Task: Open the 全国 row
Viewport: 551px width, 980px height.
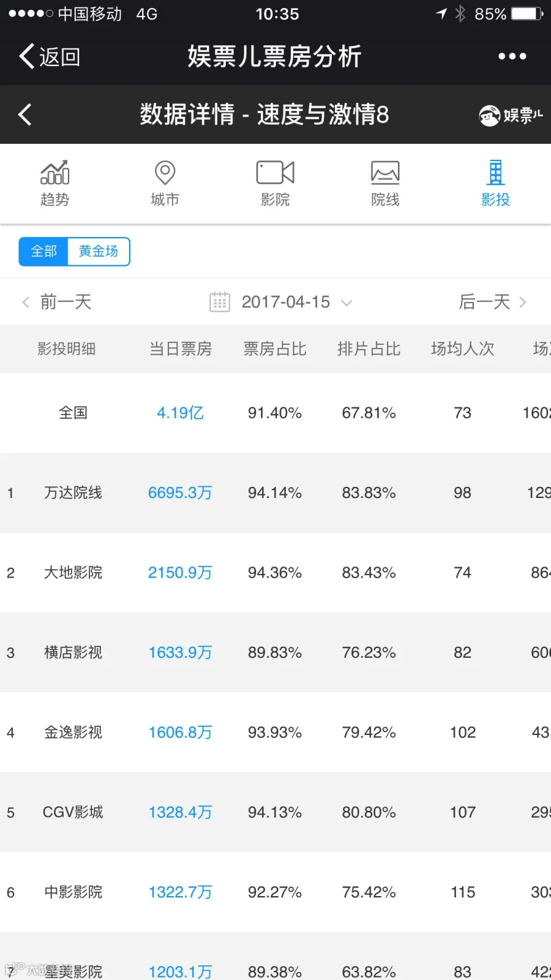Action: [275, 413]
